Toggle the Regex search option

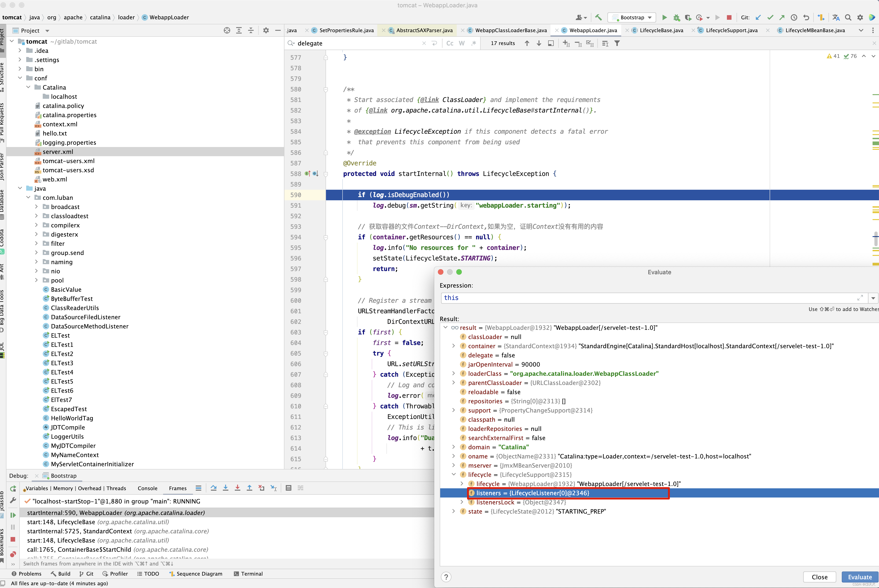474,43
